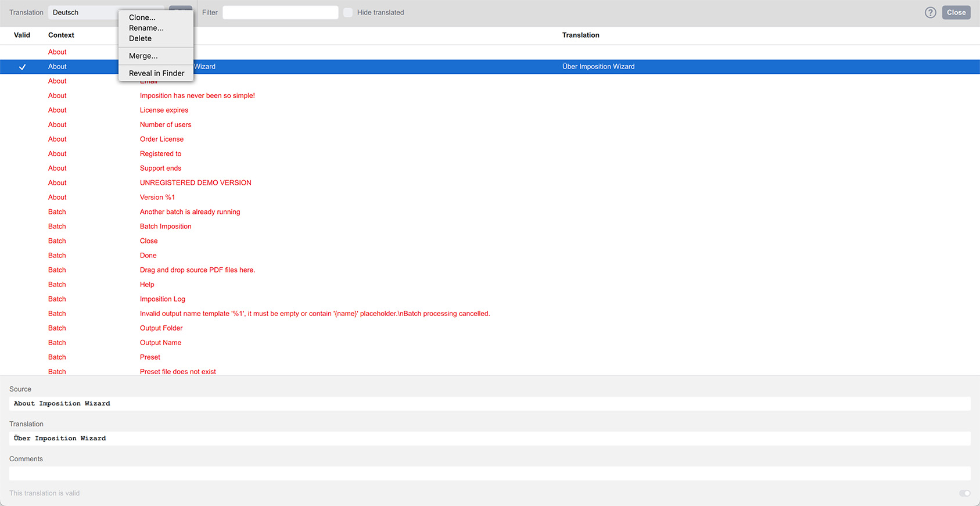
Task: Select the 'Preset' row
Action: (490, 357)
